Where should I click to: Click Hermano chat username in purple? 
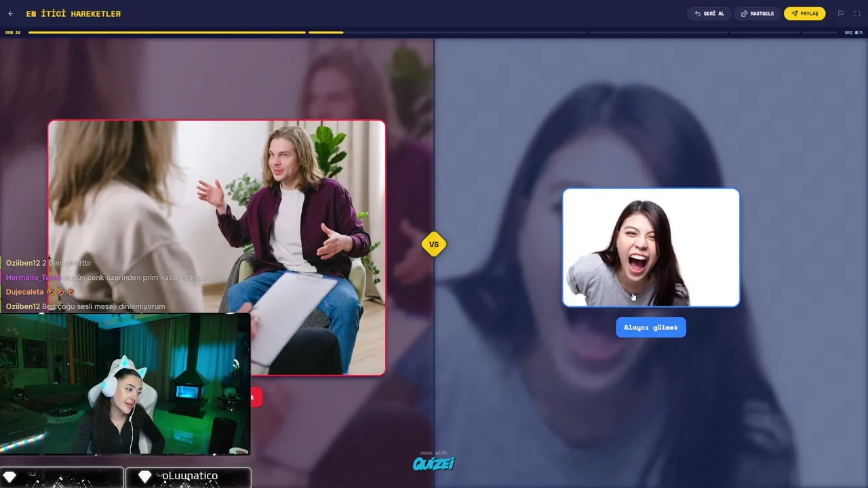33,277
